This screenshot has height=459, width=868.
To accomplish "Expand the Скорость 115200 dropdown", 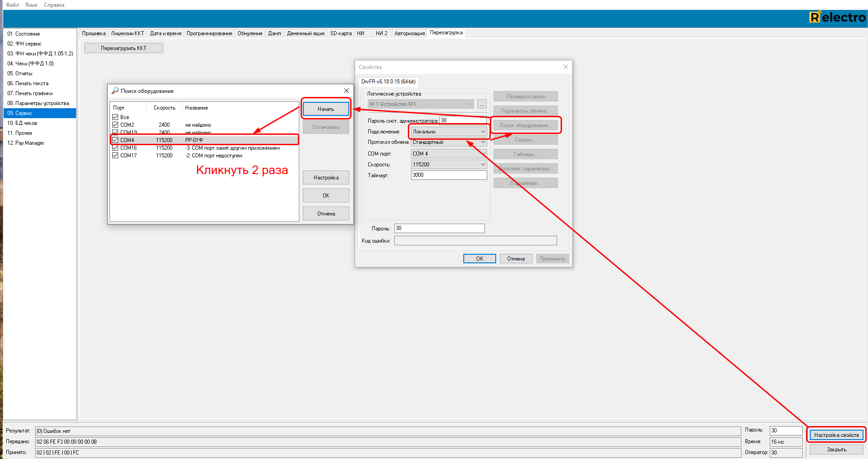I will click(448, 165).
